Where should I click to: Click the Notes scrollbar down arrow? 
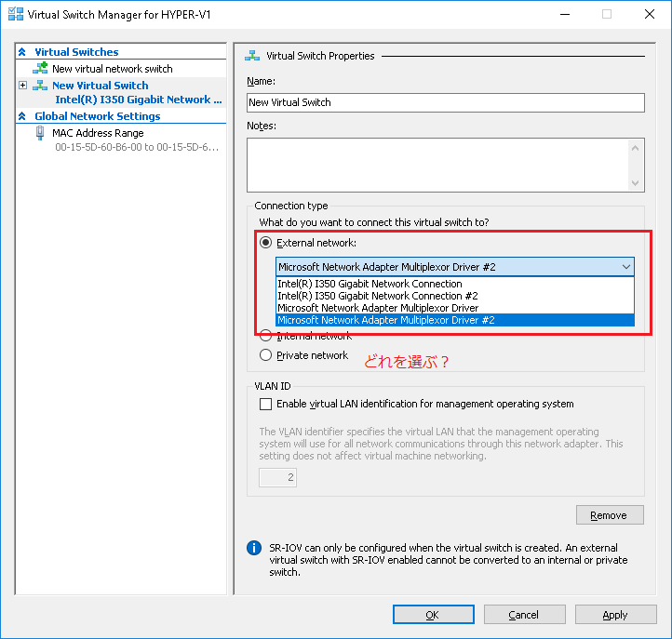click(635, 183)
